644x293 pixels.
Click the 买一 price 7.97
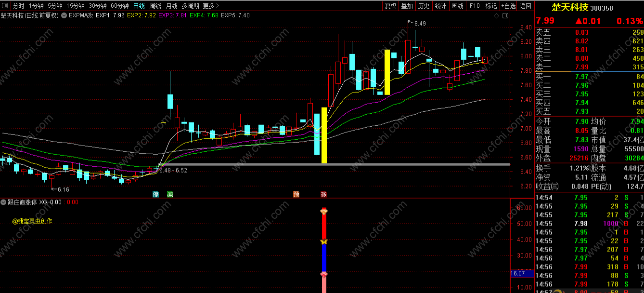pos(581,77)
